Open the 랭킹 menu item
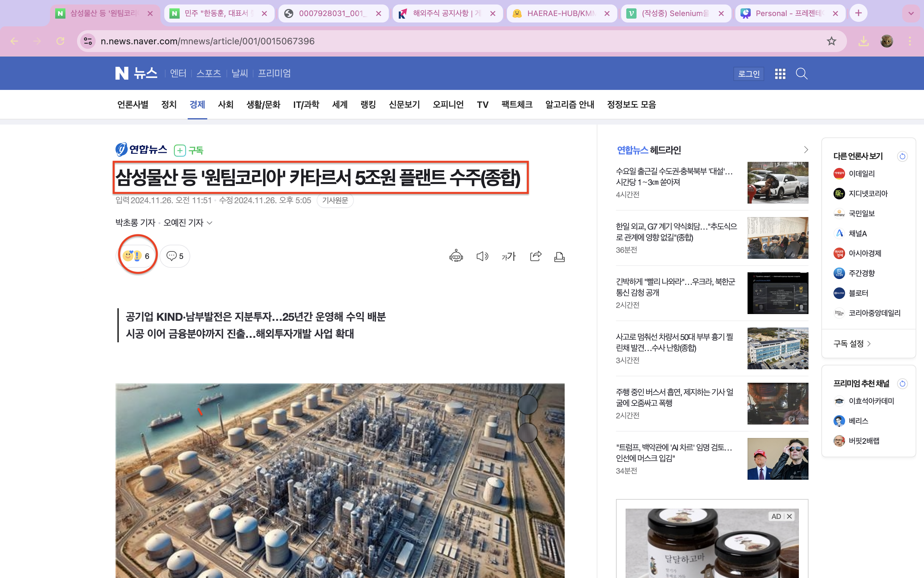The width and height of the screenshot is (924, 578). [x=368, y=104]
